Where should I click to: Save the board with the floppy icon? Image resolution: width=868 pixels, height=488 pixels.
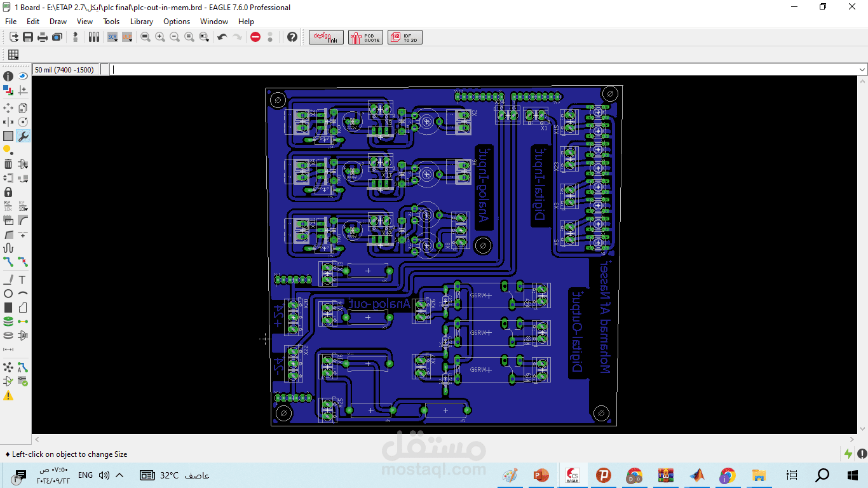[x=29, y=37]
